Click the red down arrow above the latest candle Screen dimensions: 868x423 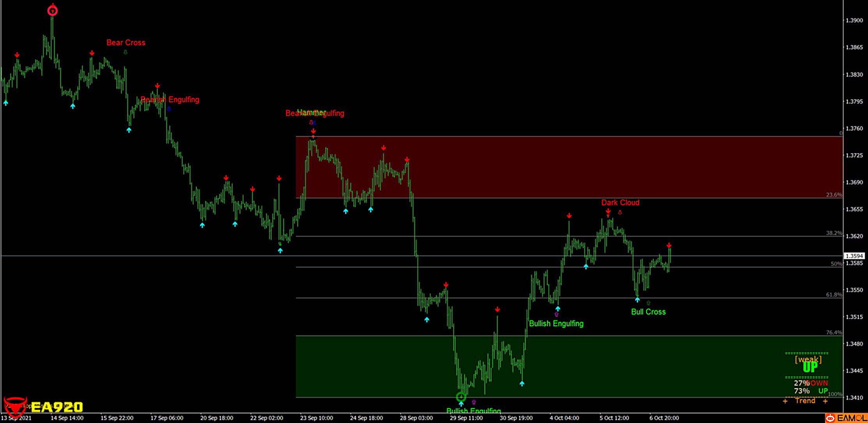tap(669, 245)
